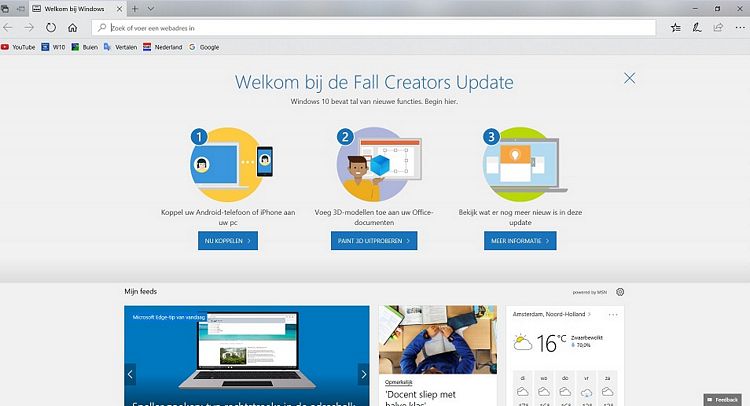Dismiss the Fall Creators Update welcome banner

coord(629,78)
